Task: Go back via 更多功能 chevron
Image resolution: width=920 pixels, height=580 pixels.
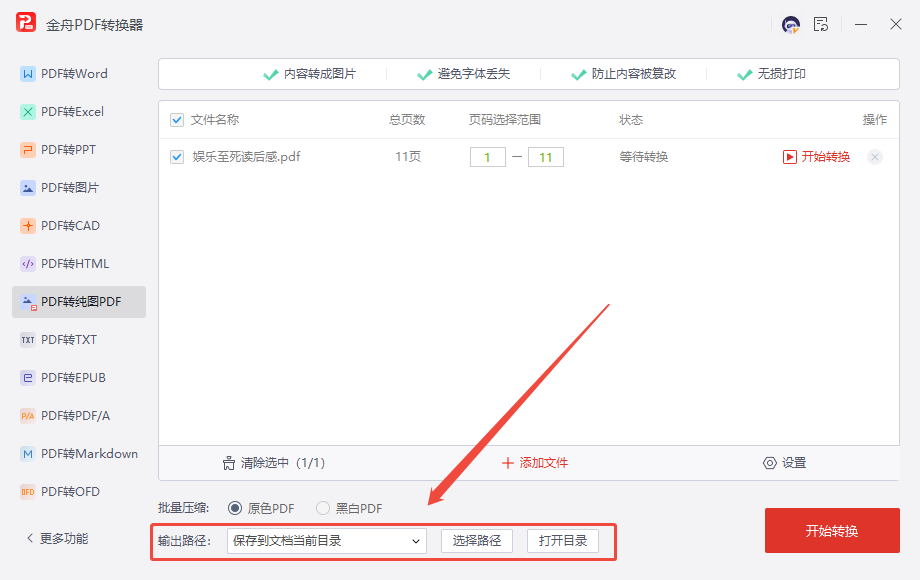Action: [30, 538]
